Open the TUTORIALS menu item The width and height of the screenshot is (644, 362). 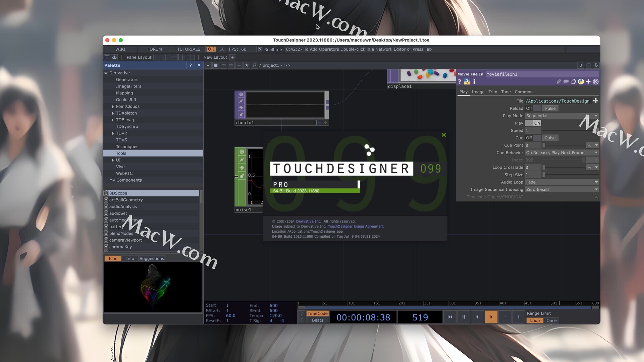[x=189, y=49]
